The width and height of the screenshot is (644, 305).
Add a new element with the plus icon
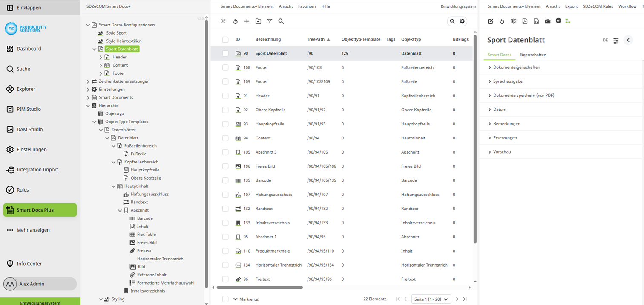pyautogui.click(x=247, y=21)
